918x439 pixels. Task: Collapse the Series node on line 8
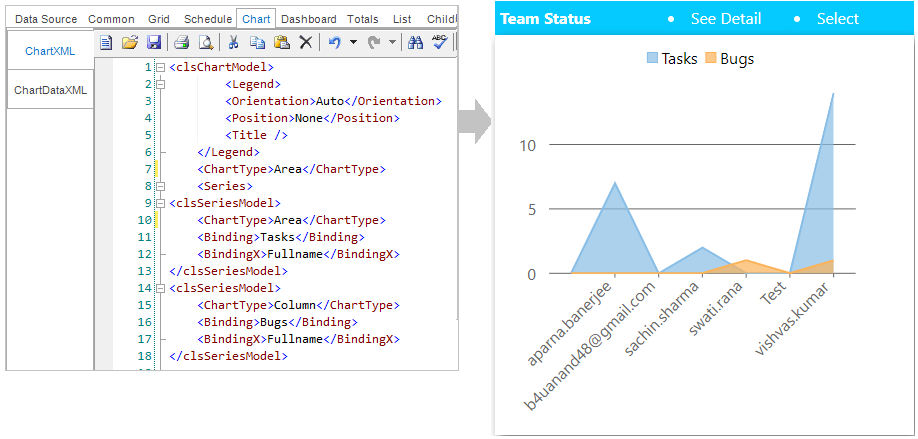[160, 186]
